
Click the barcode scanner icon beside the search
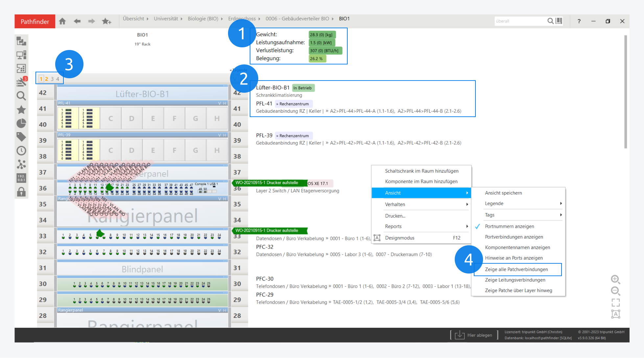click(x=559, y=21)
